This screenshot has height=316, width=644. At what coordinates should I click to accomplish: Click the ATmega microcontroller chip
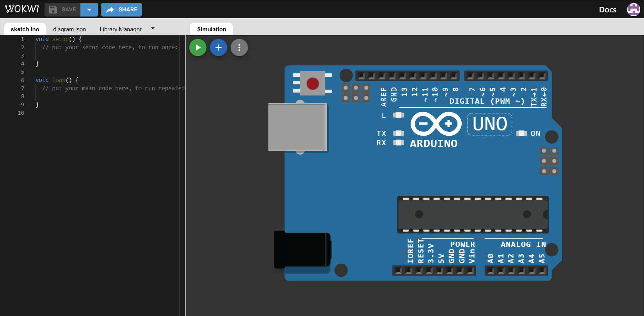tap(473, 215)
